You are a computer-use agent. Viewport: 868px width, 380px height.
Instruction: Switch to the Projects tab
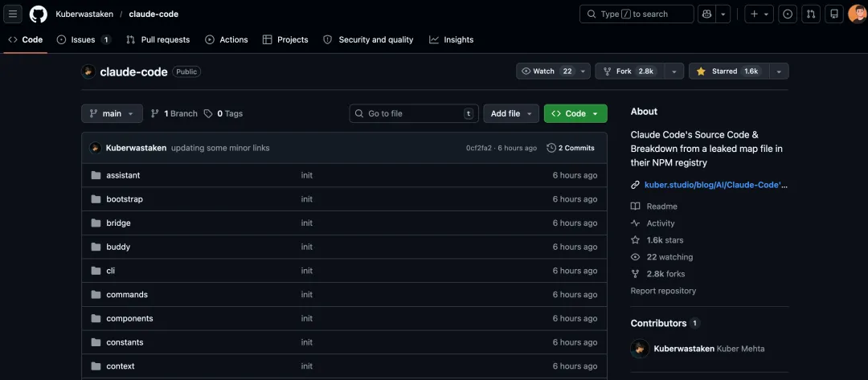(285, 40)
